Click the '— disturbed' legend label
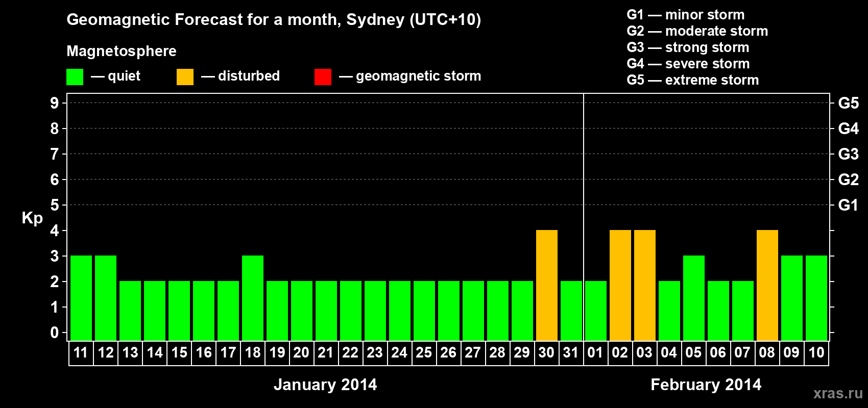The width and height of the screenshot is (868, 408). click(240, 76)
